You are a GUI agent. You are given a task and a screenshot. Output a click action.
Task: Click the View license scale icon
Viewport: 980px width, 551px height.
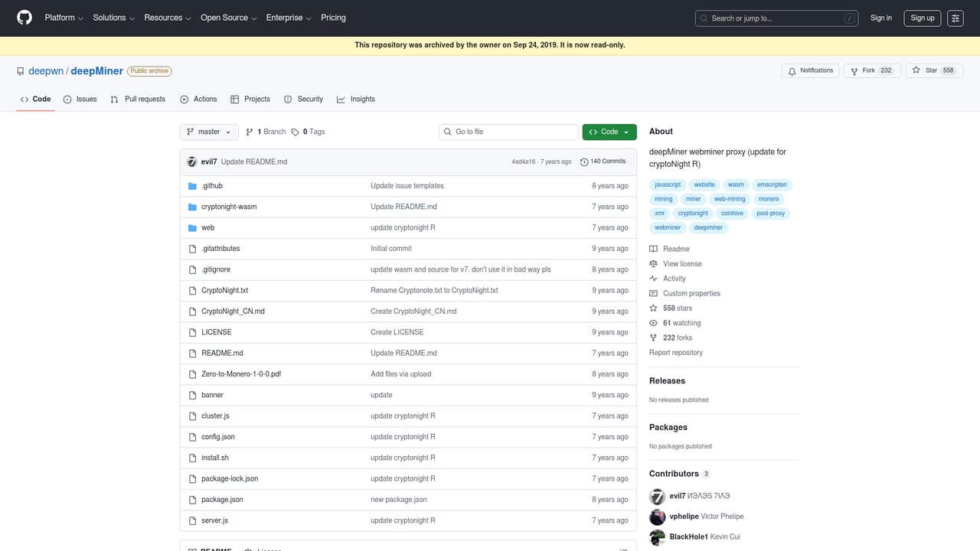[654, 263]
